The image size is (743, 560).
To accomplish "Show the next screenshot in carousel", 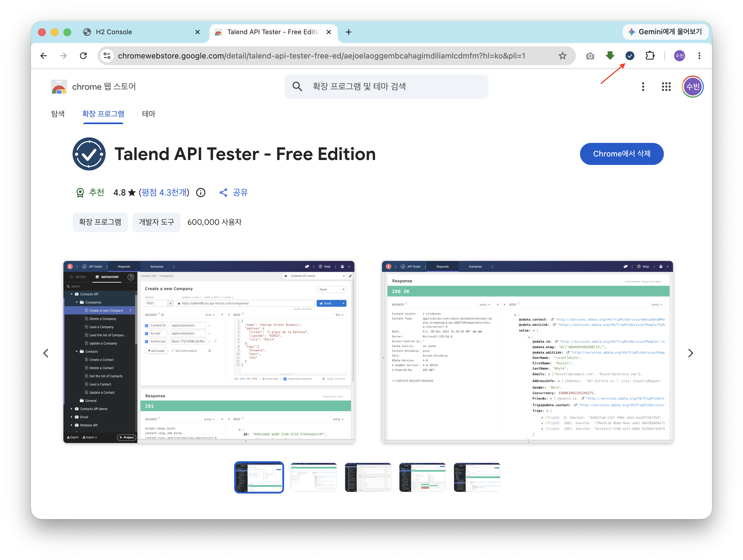I will pos(690,353).
